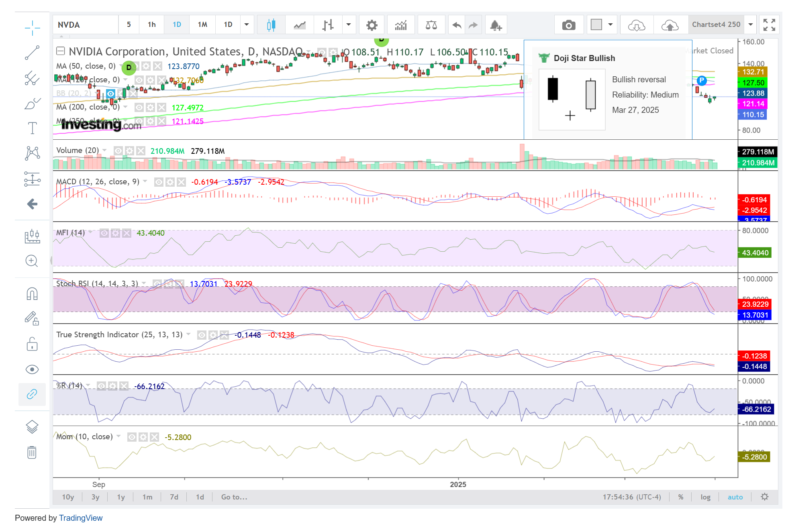The width and height of the screenshot is (786, 532).
Task: Select the 1y date range
Action: point(121,497)
